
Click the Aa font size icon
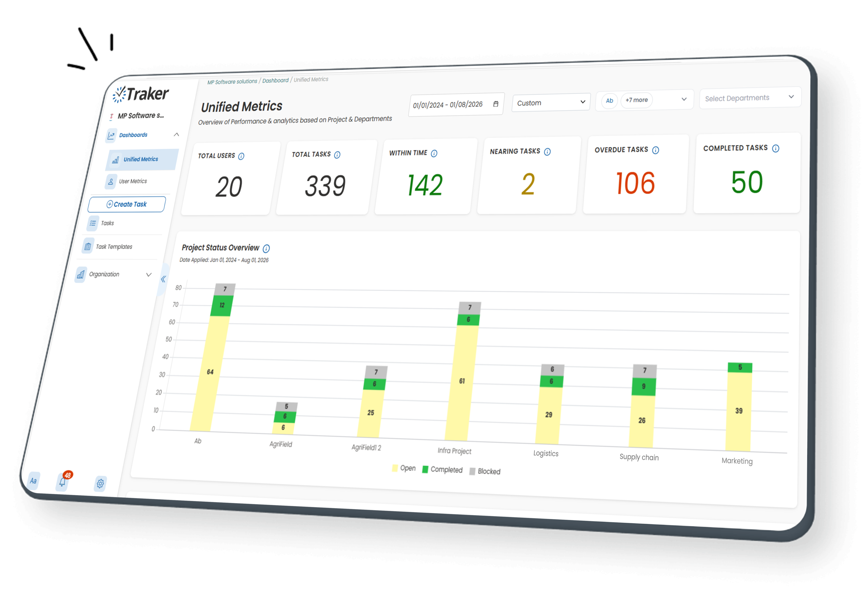[x=33, y=480]
